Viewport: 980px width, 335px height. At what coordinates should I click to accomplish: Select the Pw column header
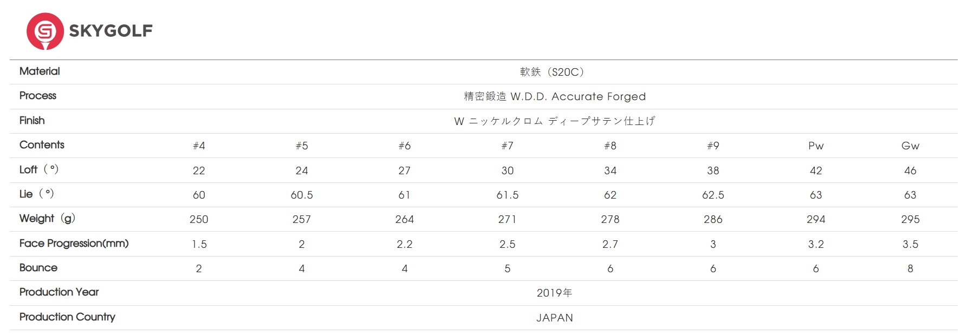click(815, 146)
